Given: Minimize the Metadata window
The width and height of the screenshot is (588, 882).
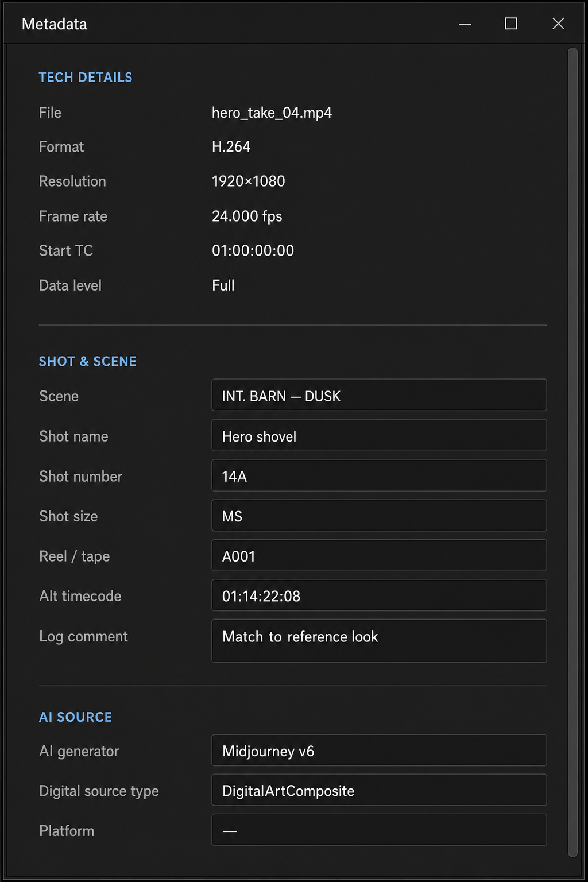Looking at the screenshot, I should click(465, 24).
